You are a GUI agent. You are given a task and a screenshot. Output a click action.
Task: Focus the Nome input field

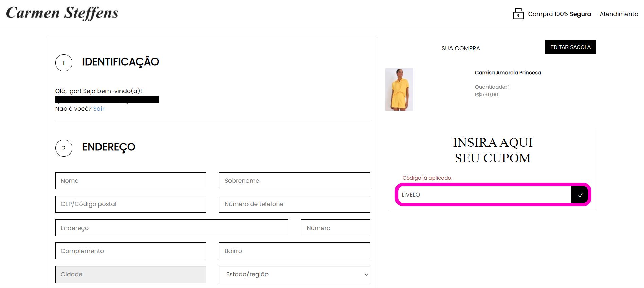pyautogui.click(x=131, y=181)
